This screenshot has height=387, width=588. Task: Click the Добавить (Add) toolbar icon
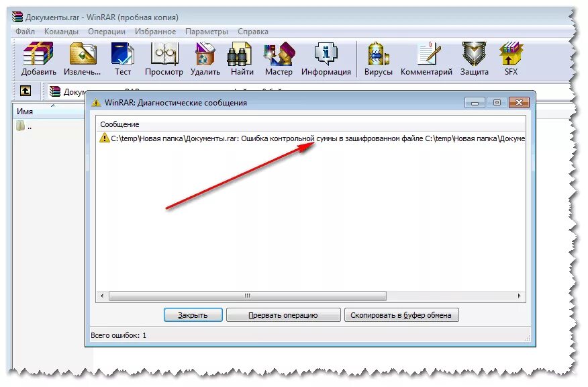38,58
